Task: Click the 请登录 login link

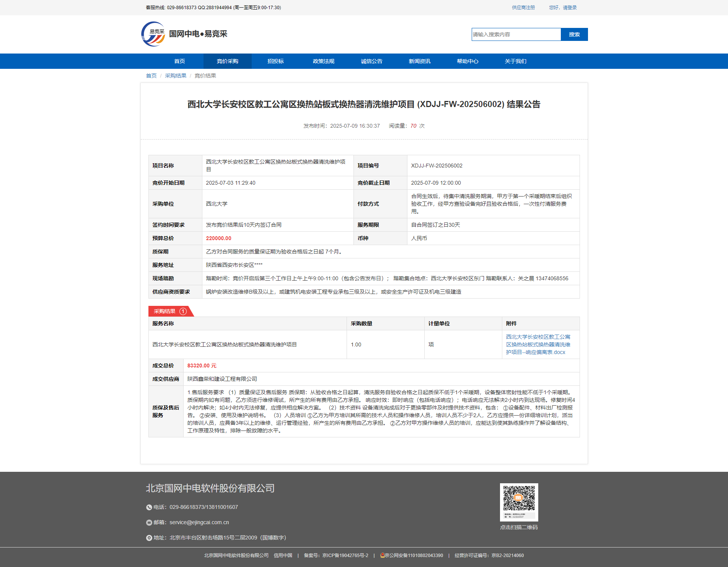Action: 570,8
